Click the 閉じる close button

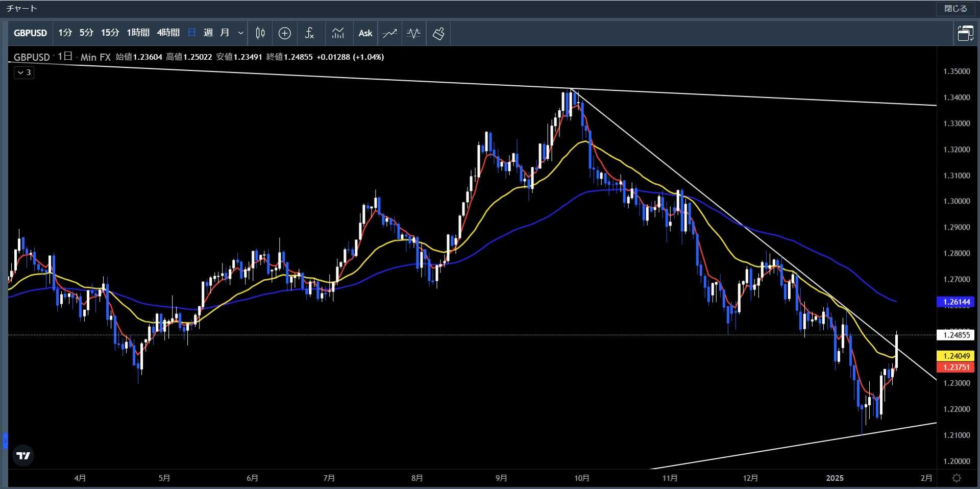pyautogui.click(x=955, y=9)
